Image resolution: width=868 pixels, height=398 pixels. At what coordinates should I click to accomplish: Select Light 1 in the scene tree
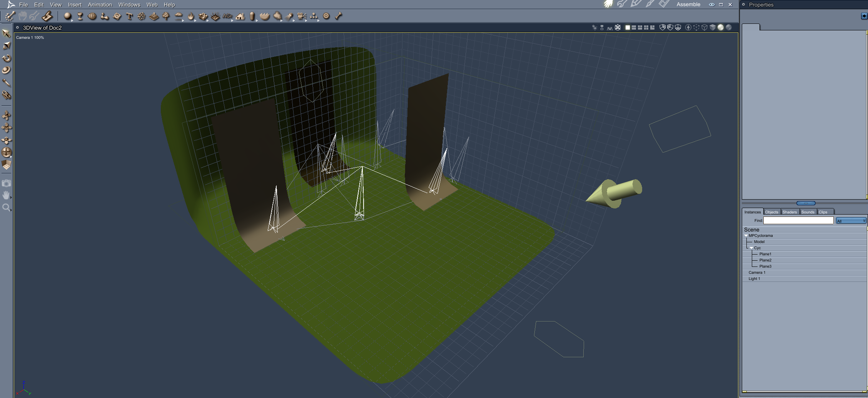click(x=805, y=279)
